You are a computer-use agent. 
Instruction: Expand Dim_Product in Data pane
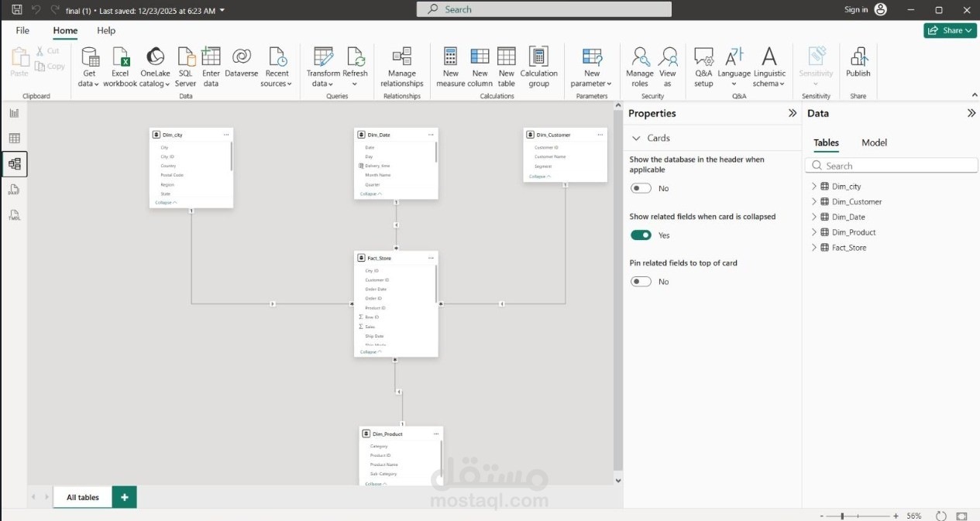click(x=814, y=232)
